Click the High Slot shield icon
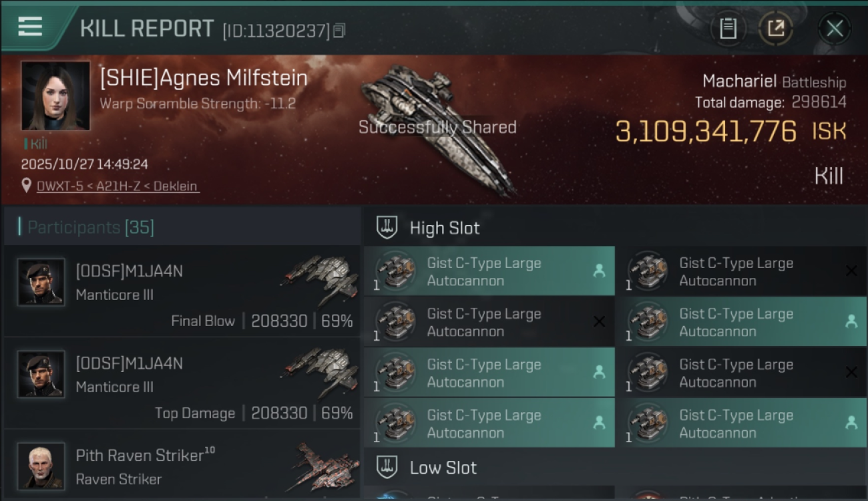 coord(387,228)
